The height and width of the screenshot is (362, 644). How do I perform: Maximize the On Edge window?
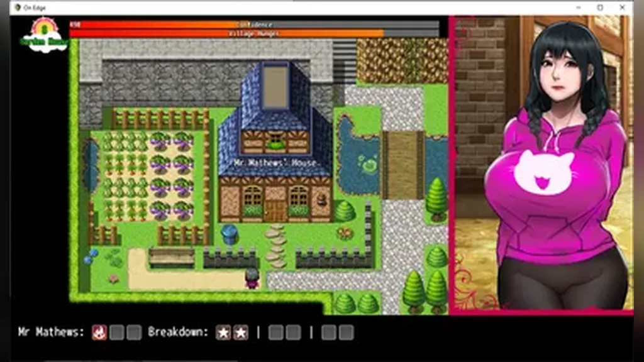[x=600, y=8]
